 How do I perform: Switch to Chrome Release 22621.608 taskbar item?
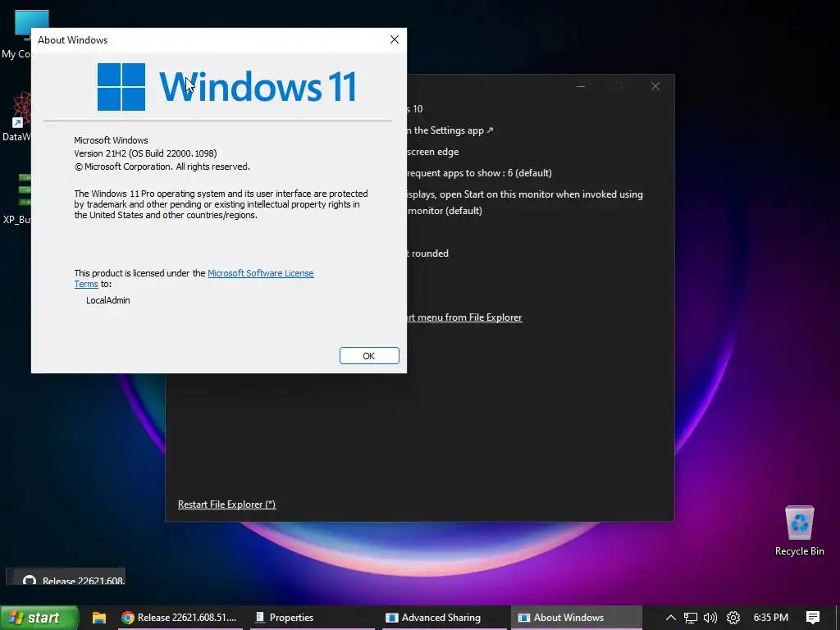click(x=179, y=618)
